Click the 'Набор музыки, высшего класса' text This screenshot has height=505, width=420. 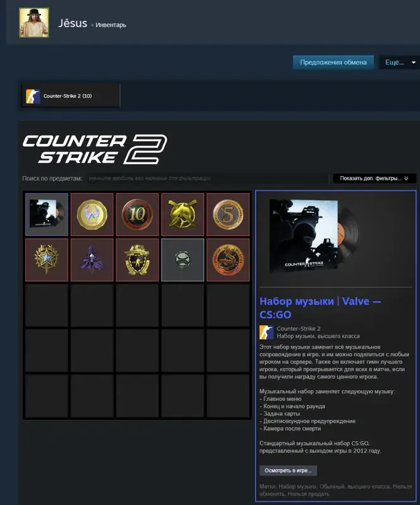[x=318, y=336]
